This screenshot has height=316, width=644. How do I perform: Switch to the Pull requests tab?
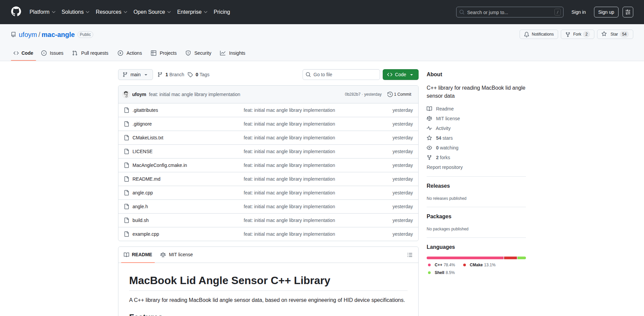click(x=90, y=53)
